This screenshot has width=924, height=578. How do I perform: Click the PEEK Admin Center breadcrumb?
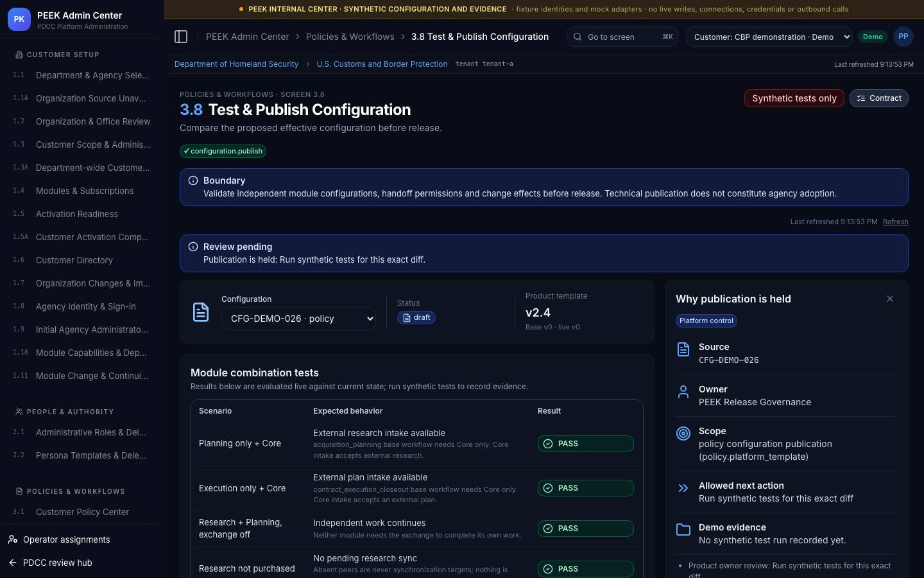click(x=248, y=37)
